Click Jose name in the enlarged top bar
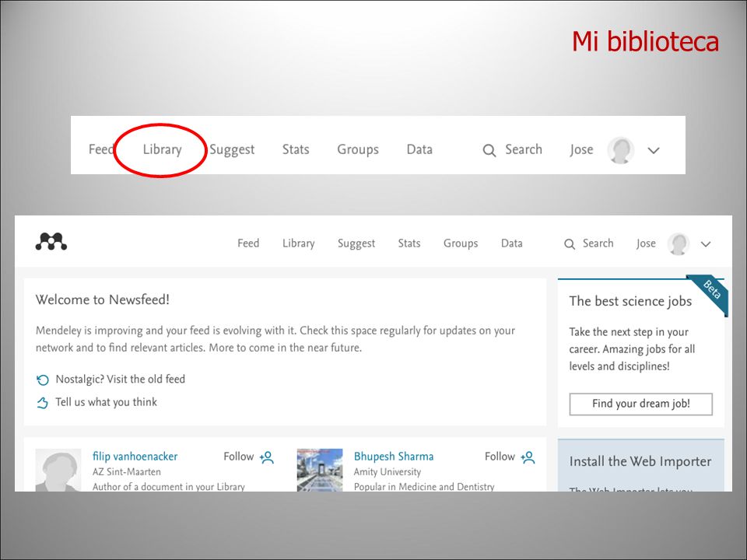The width and height of the screenshot is (747, 560). click(x=582, y=149)
